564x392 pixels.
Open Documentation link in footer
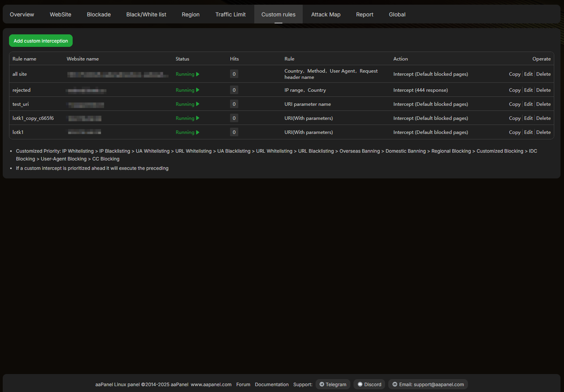click(x=271, y=385)
